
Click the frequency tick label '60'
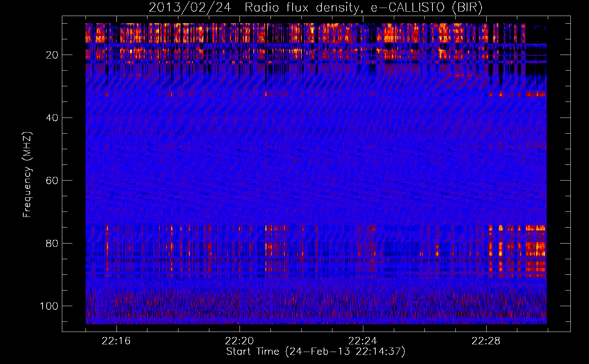[x=52, y=181]
